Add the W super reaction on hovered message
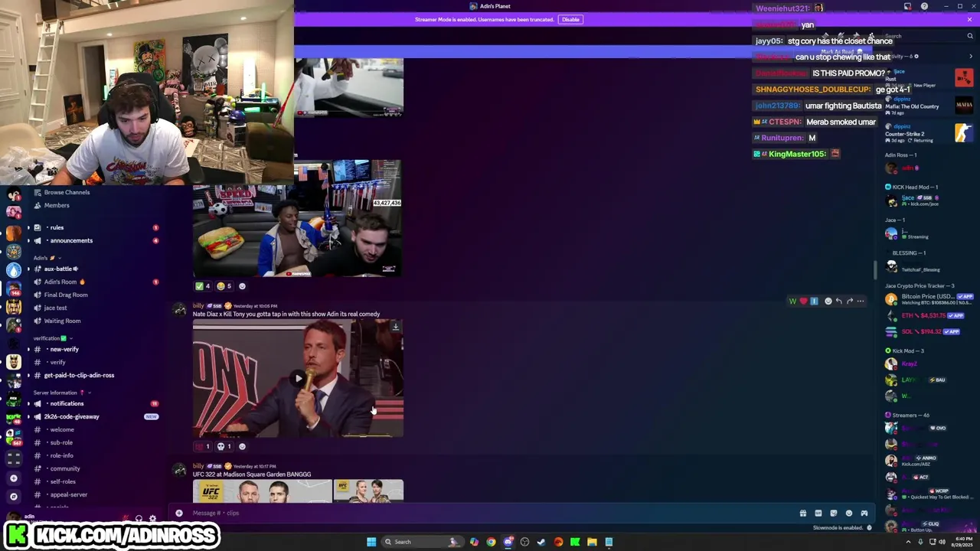980x551 pixels. (x=792, y=302)
